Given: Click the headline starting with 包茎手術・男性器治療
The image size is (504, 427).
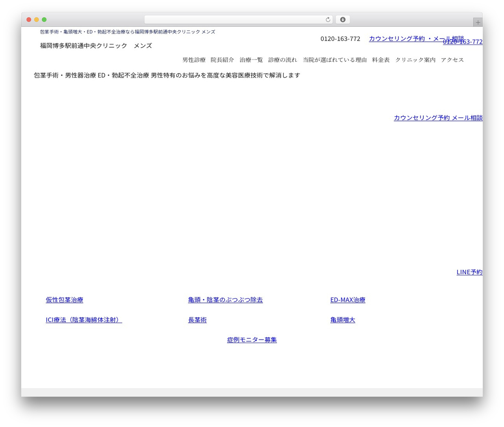Looking at the screenshot, I should (167, 75).
